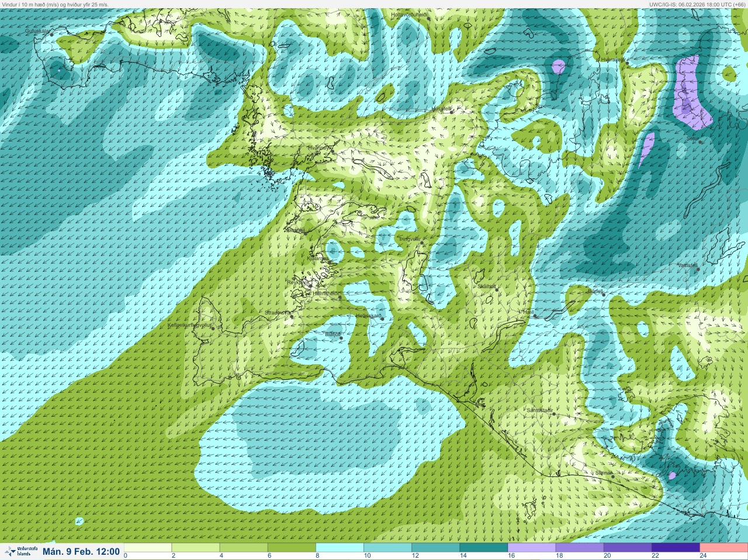The width and height of the screenshot is (748, 560).
Task: Click the legend tick value 16
Action: pos(511,556)
